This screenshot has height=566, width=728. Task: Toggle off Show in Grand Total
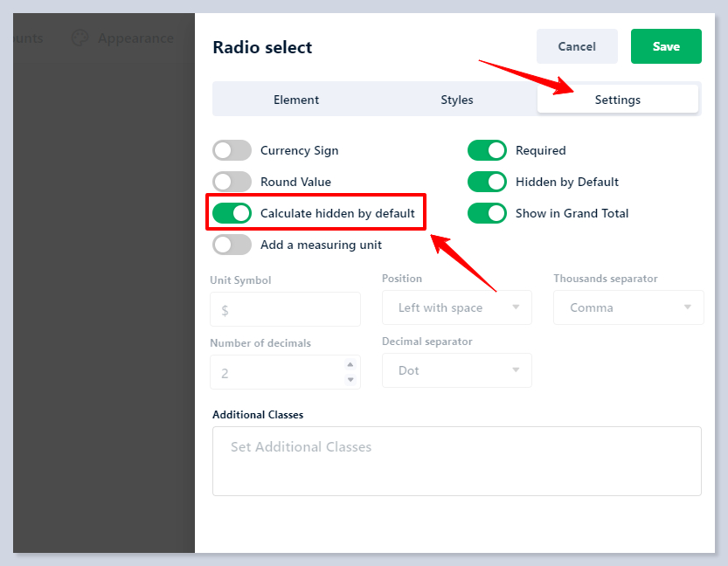(x=487, y=213)
